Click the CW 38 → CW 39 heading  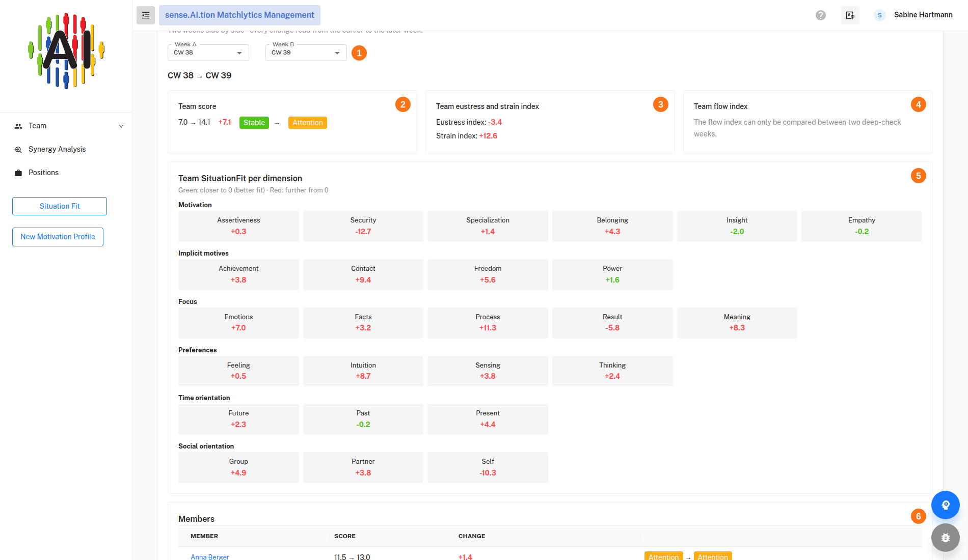click(x=199, y=75)
